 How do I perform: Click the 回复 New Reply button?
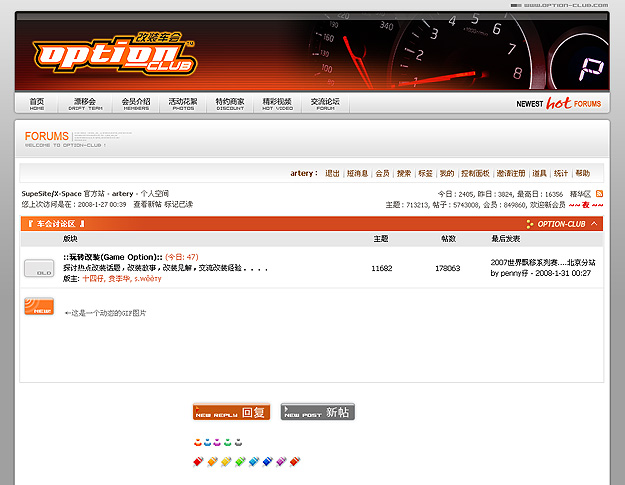click(231, 412)
